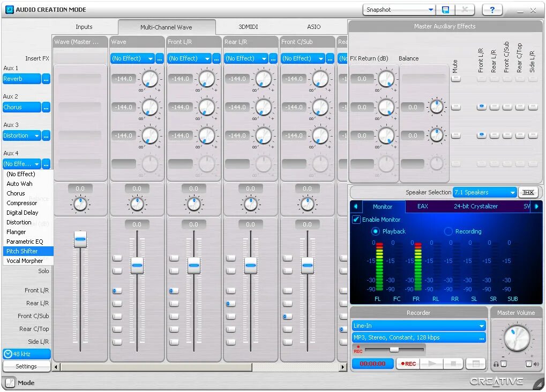
Task: Click the Master Volume knob
Action: (517, 338)
